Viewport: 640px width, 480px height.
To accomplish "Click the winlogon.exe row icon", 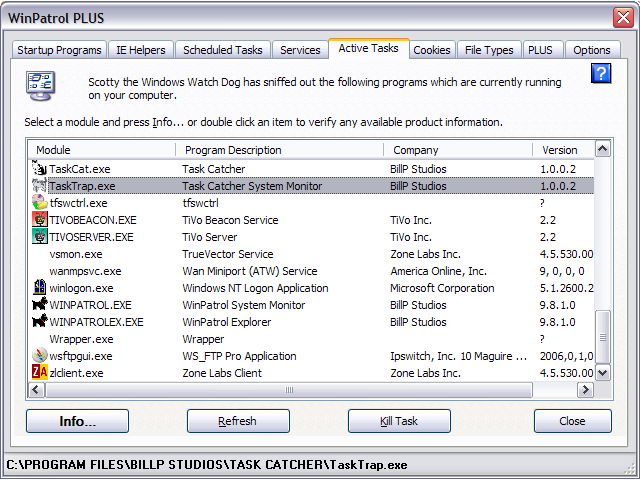I will [x=39, y=288].
